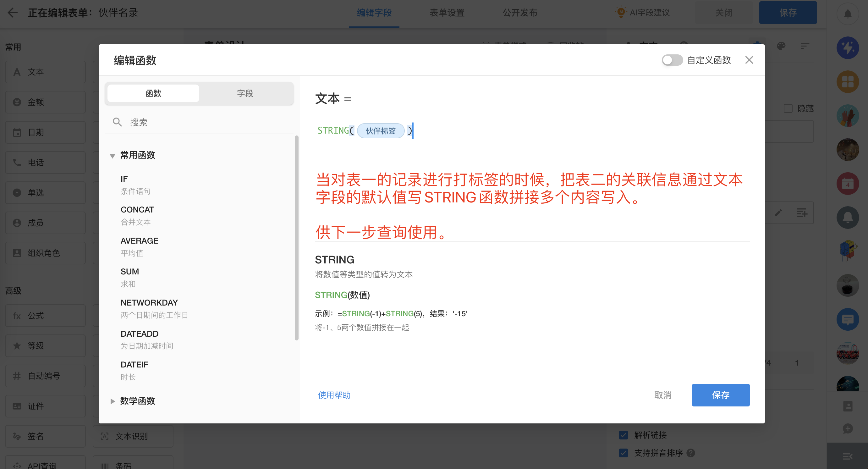
Task: Switch to the 字段 tab
Action: 245,93
